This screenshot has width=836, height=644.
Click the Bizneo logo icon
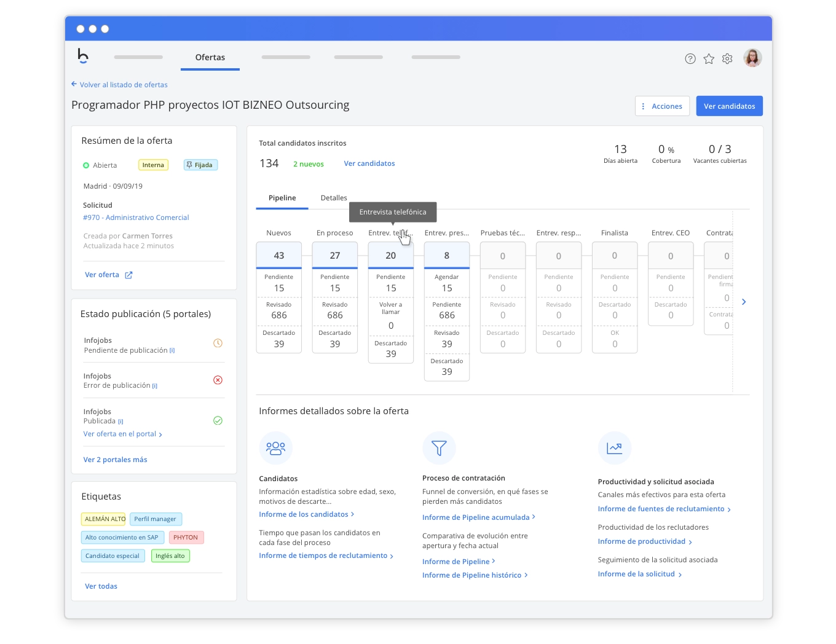coord(83,56)
